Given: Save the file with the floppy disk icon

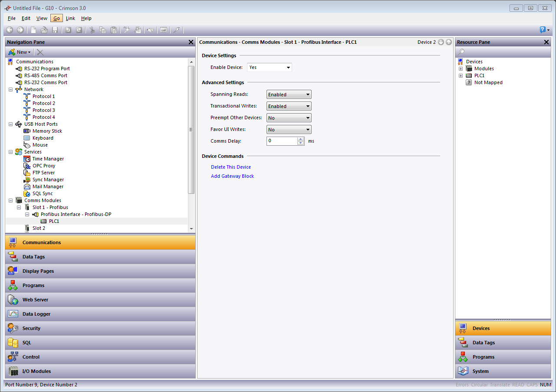Looking at the screenshot, I should pyautogui.click(x=55, y=30).
